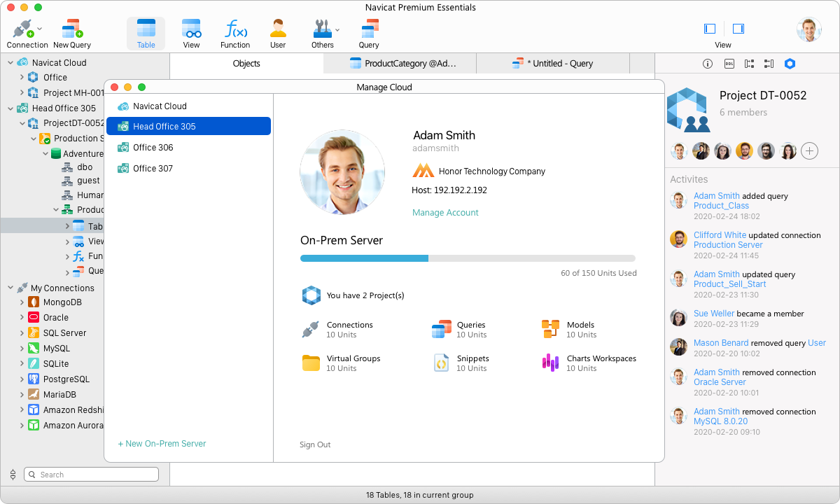Select the Table toolbar icon
Viewport: 840px width, 504px height.
[x=146, y=34]
